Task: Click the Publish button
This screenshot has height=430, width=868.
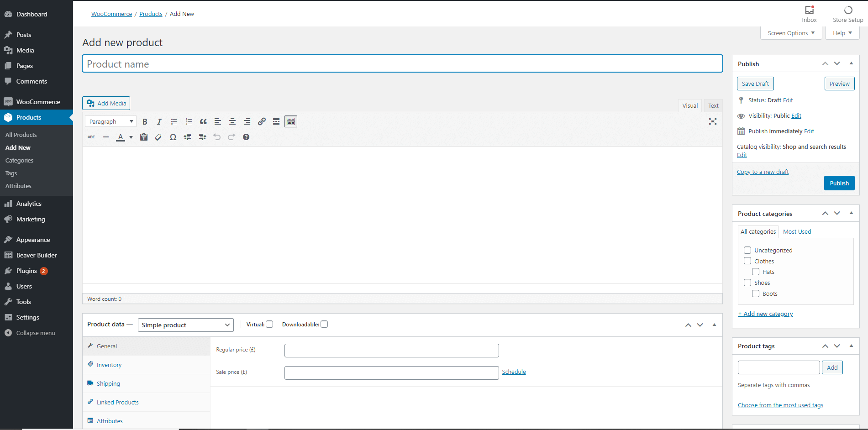Action: pyautogui.click(x=839, y=183)
